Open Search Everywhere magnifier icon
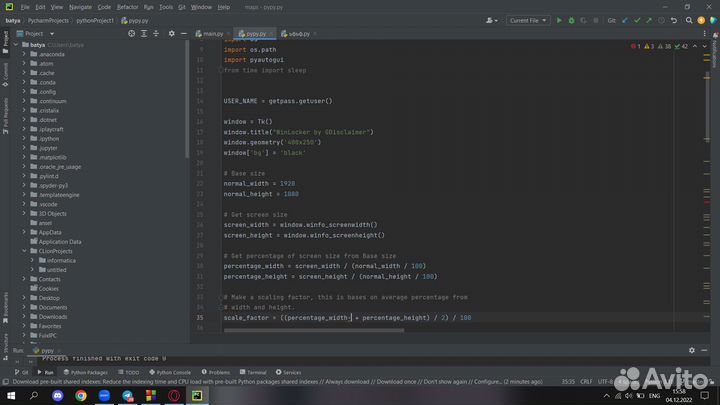Image resolution: width=720 pixels, height=405 pixels. pyautogui.click(x=691, y=20)
